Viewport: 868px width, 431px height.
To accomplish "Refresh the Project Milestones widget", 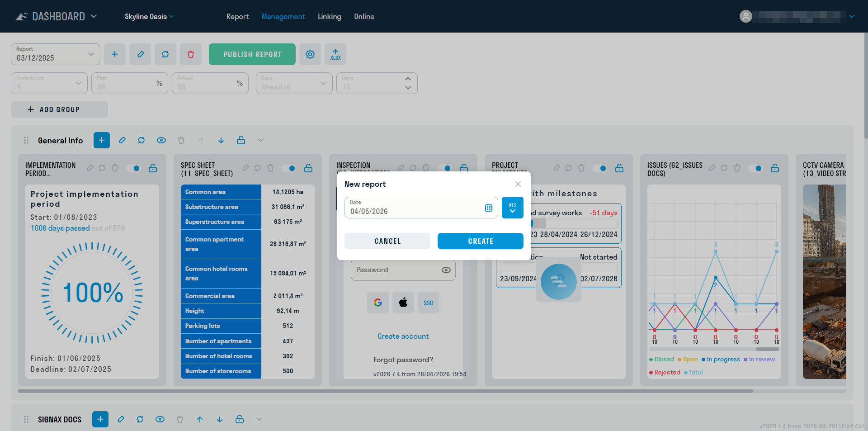I will coord(569,168).
